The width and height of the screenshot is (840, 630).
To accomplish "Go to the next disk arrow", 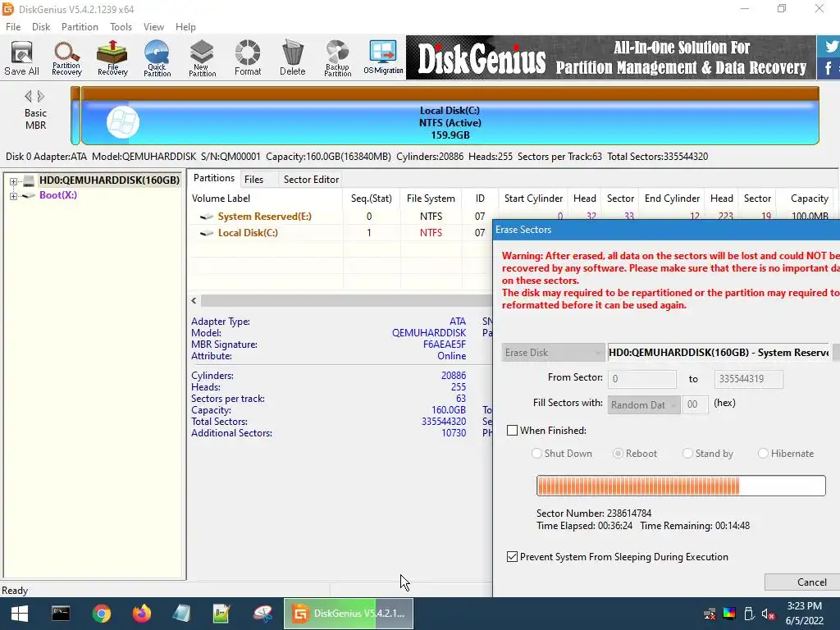I will point(41,97).
